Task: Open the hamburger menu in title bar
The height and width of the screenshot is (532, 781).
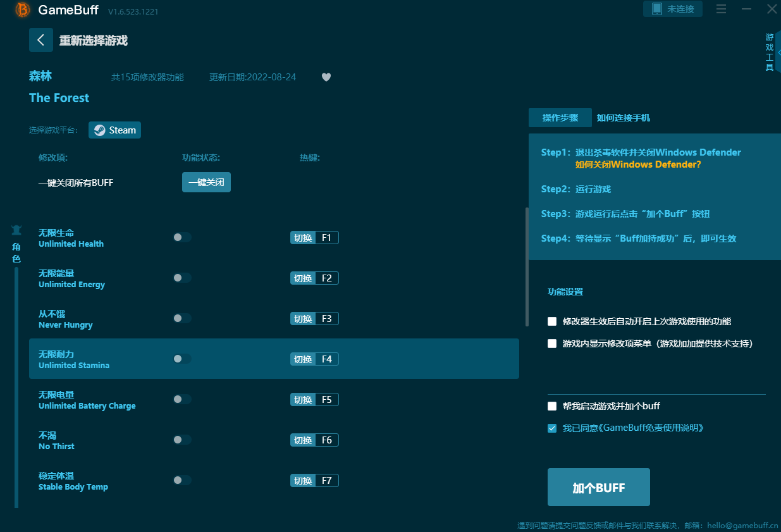Action: point(721,9)
